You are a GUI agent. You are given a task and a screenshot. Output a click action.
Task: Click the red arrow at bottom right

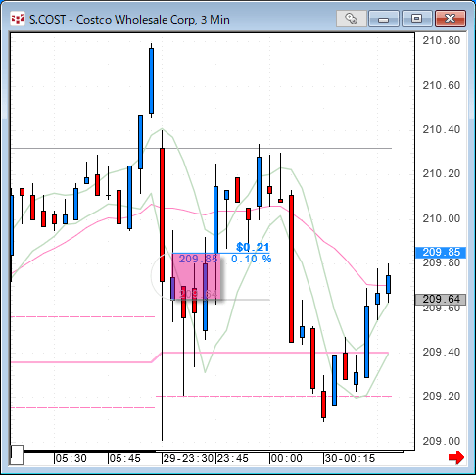point(456,457)
